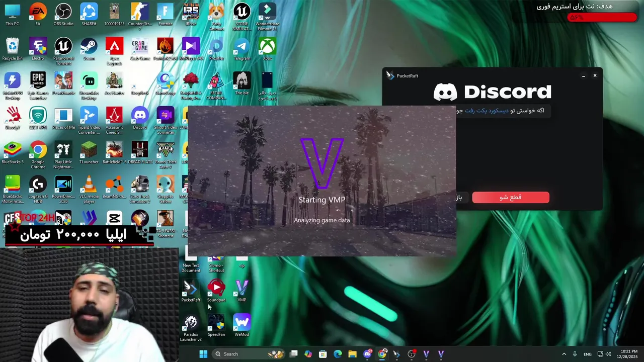Open the Paradox Launcher v2 icon

[191, 328]
